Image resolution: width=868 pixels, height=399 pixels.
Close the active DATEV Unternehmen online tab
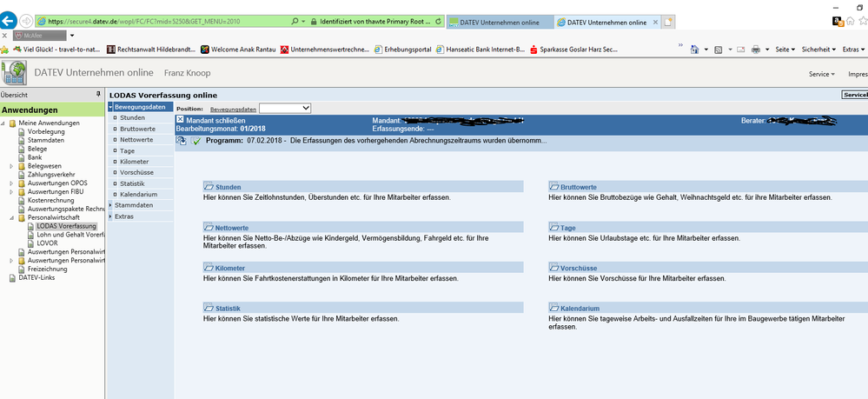click(655, 23)
